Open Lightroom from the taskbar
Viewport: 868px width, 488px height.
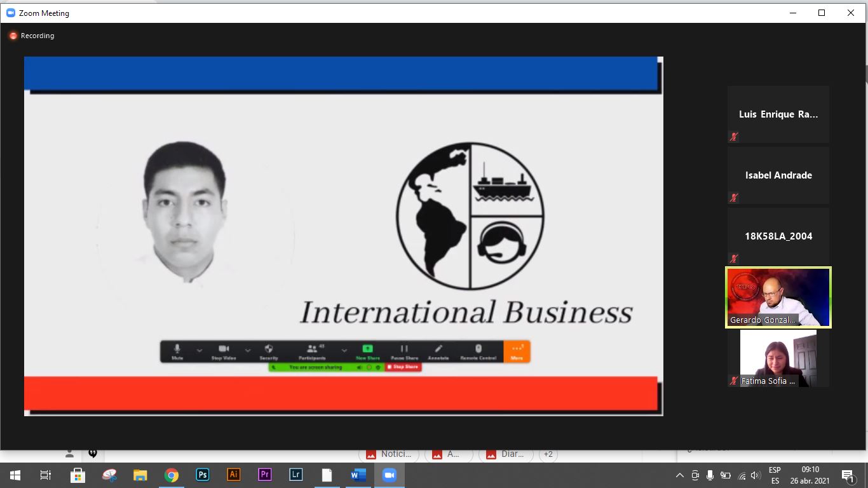click(295, 475)
